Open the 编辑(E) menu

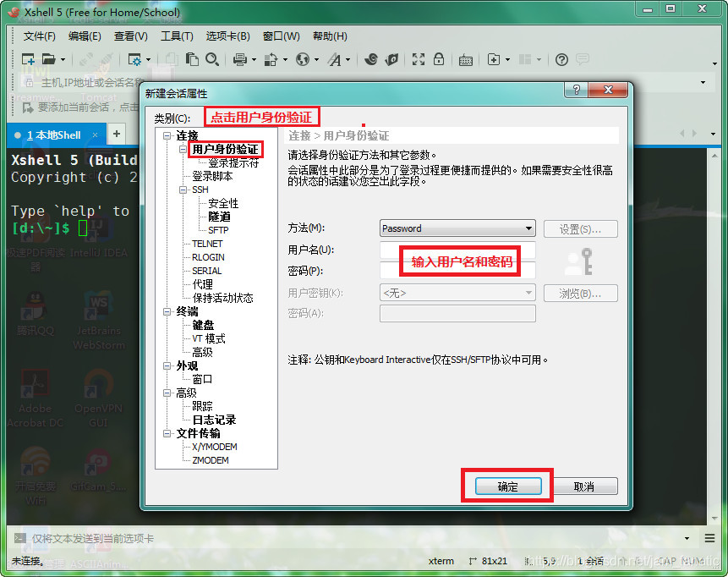click(85, 36)
